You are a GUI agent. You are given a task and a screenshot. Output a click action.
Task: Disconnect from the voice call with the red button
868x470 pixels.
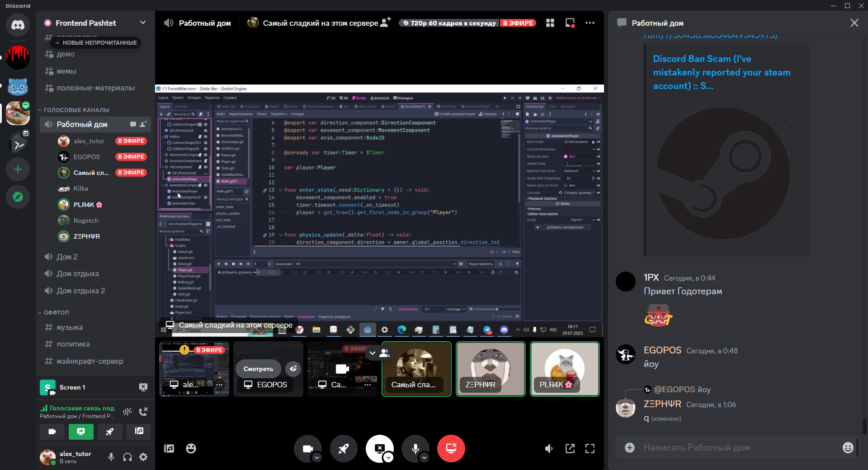tap(451, 448)
